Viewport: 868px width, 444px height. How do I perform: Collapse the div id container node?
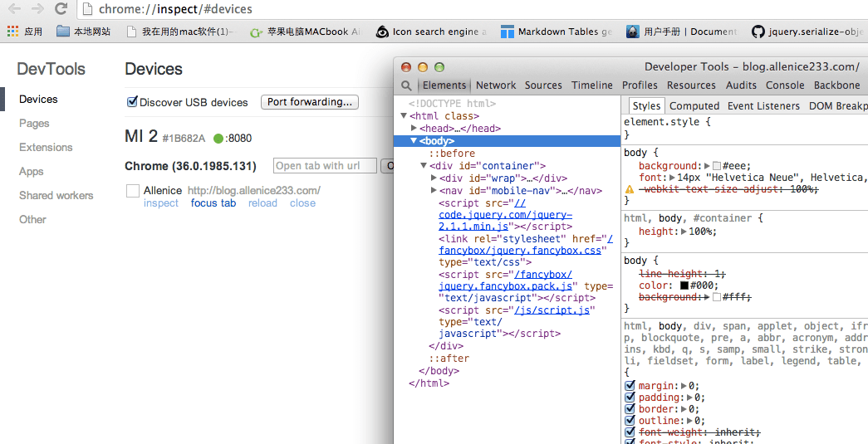tap(424, 165)
